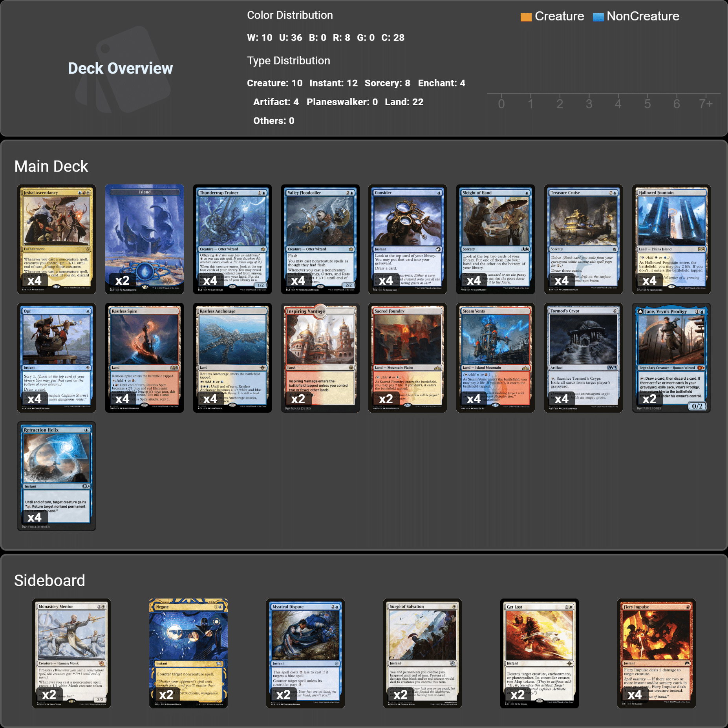This screenshot has height=728, width=728.
Task: Click the 'C: 28' colorless count
Action: [393, 38]
